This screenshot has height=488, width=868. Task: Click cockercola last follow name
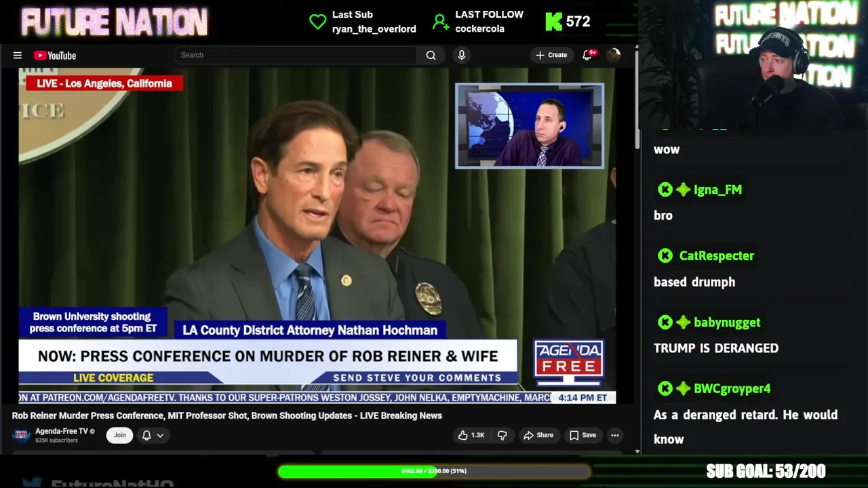coord(479,28)
